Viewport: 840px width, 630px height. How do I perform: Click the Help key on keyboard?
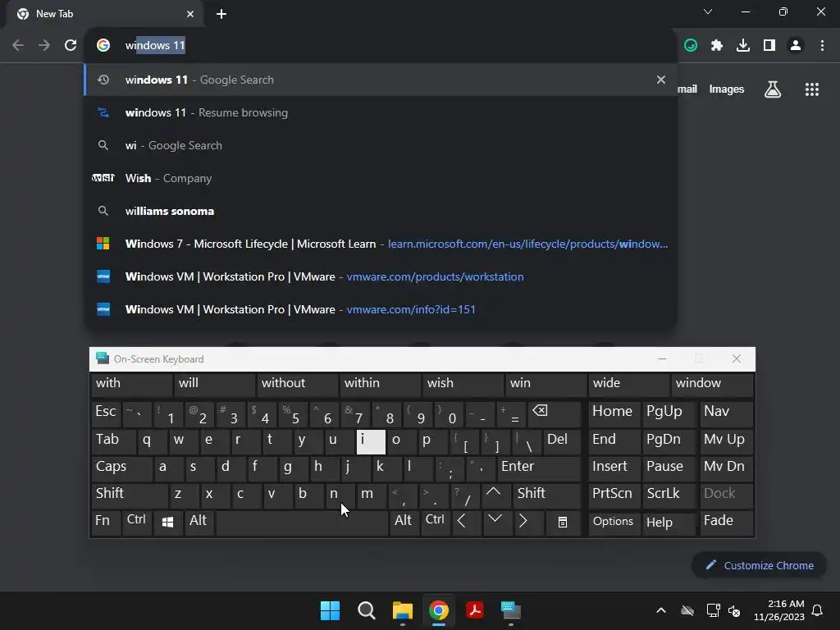coord(669,523)
